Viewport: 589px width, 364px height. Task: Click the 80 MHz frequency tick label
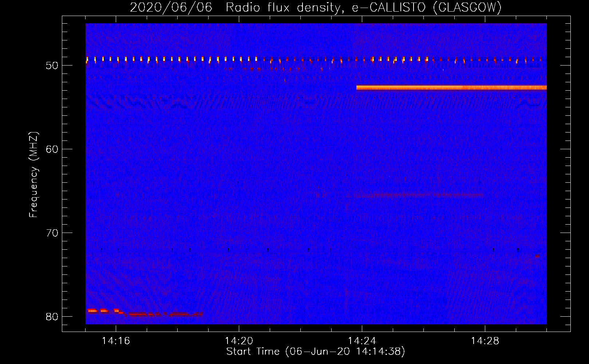click(x=52, y=317)
